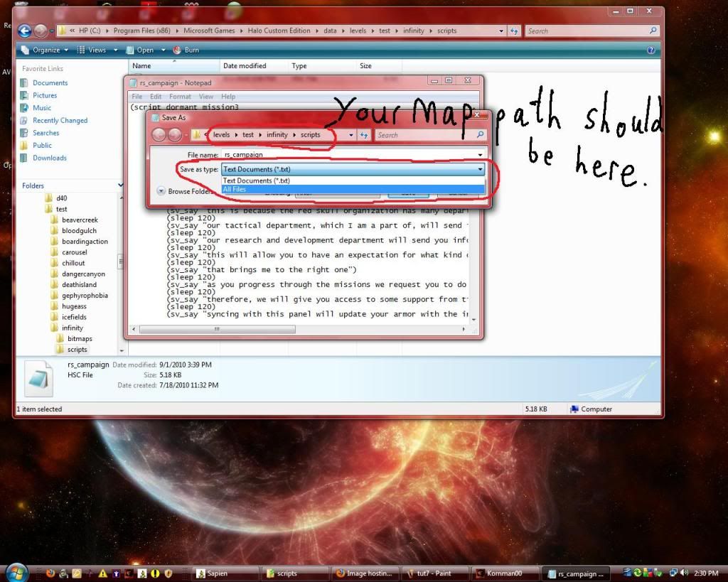Select the hugeass folder in the tree
Screen dimensions: 728x582
click(x=74, y=306)
